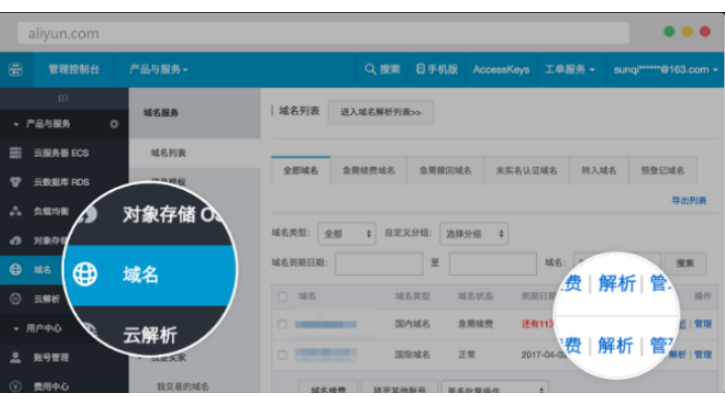Click the 域名到期日期 start date field
725x396 pixels.
point(379,263)
